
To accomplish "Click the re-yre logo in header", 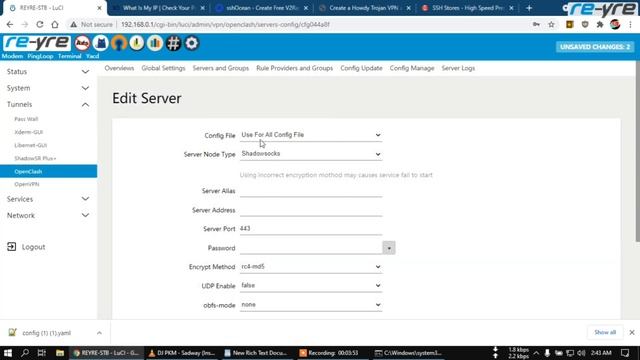I will pos(36,43).
